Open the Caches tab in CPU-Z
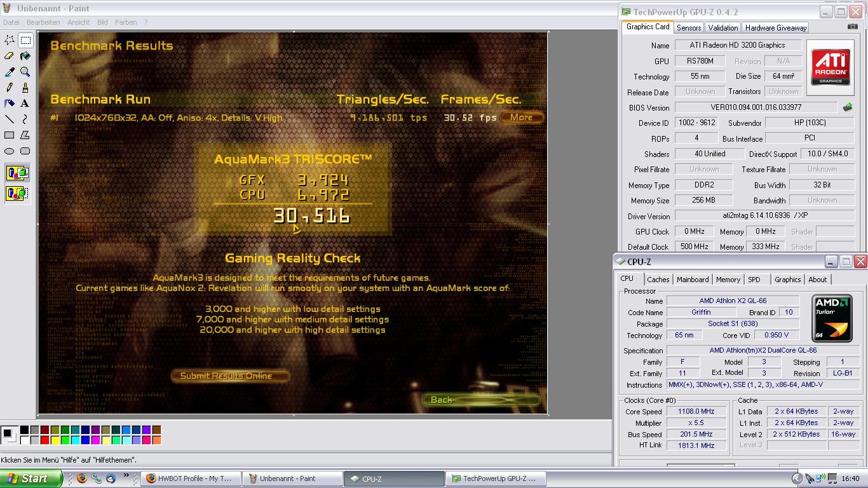The width and height of the screenshot is (868, 488). [658, 280]
